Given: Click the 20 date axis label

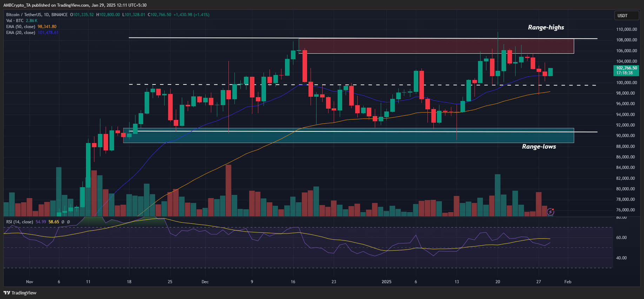Looking at the screenshot, I should (x=498, y=282).
